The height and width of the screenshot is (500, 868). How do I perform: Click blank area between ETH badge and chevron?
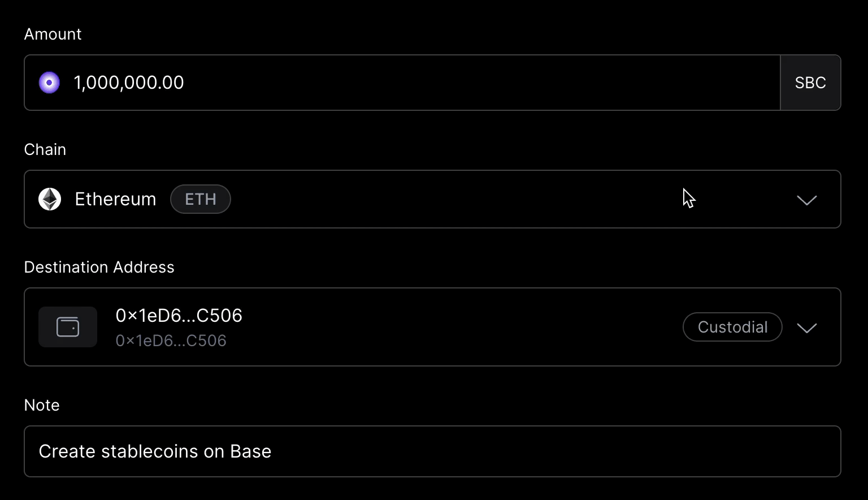click(x=452, y=199)
